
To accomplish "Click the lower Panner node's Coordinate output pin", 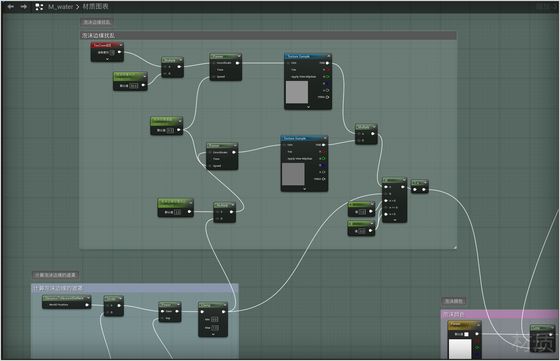I will point(234,152).
